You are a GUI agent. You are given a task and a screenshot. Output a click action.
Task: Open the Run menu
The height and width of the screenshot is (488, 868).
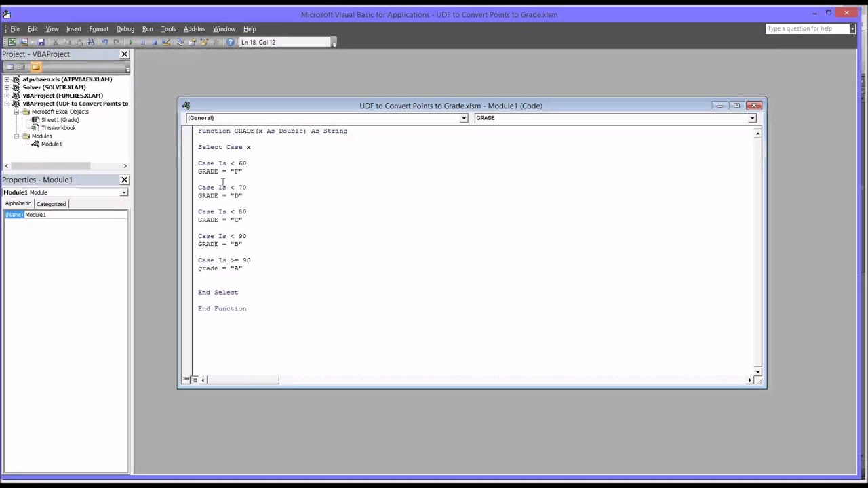click(x=147, y=28)
